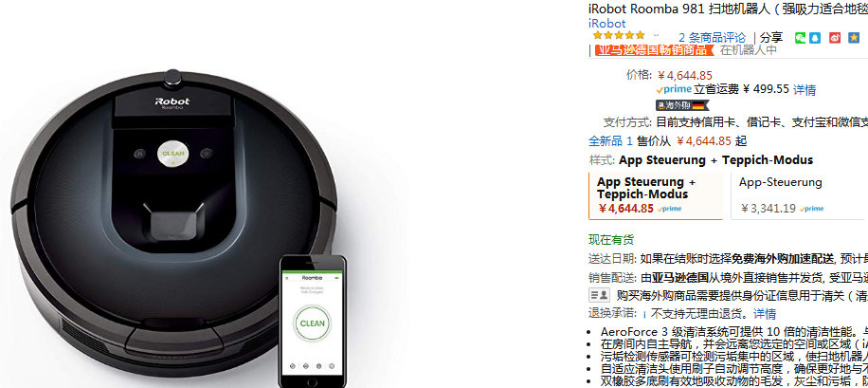Share product via green WeChat icon
Image resolution: width=868 pixels, height=388 pixels.
point(800,38)
